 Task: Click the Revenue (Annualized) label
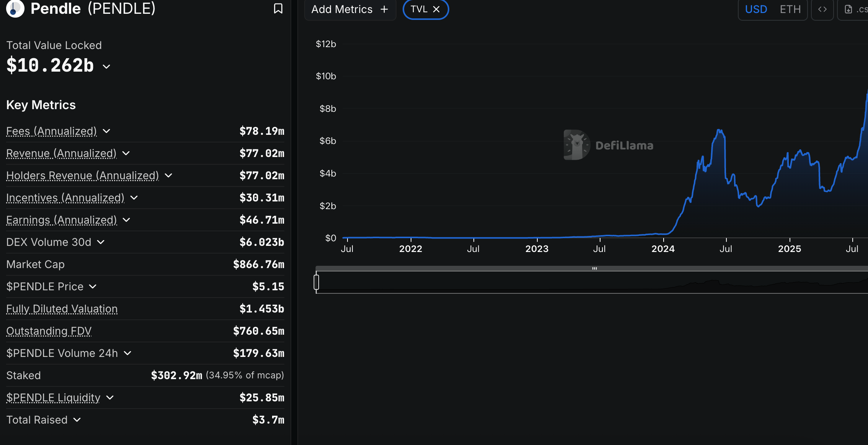(x=61, y=154)
